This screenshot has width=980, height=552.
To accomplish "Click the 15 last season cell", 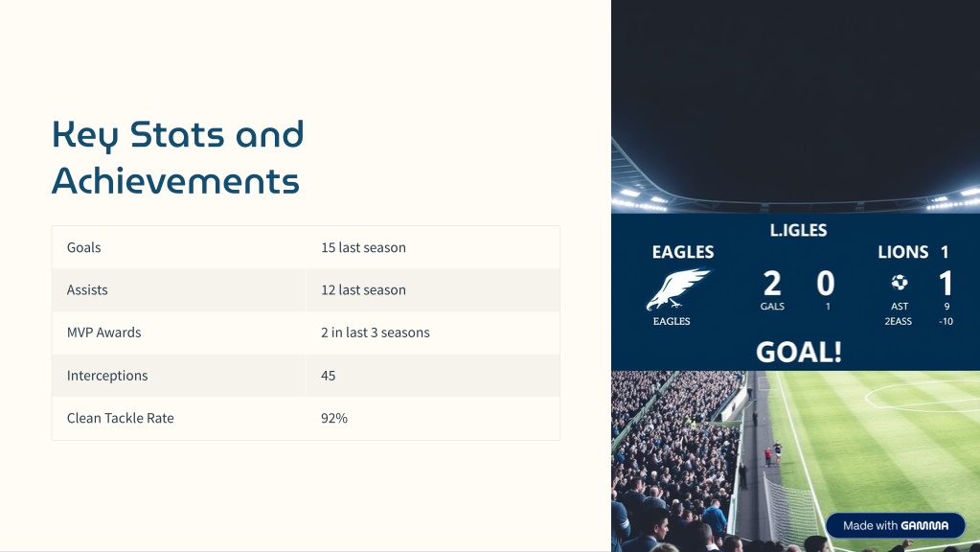I will pyautogui.click(x=433, y=247).
